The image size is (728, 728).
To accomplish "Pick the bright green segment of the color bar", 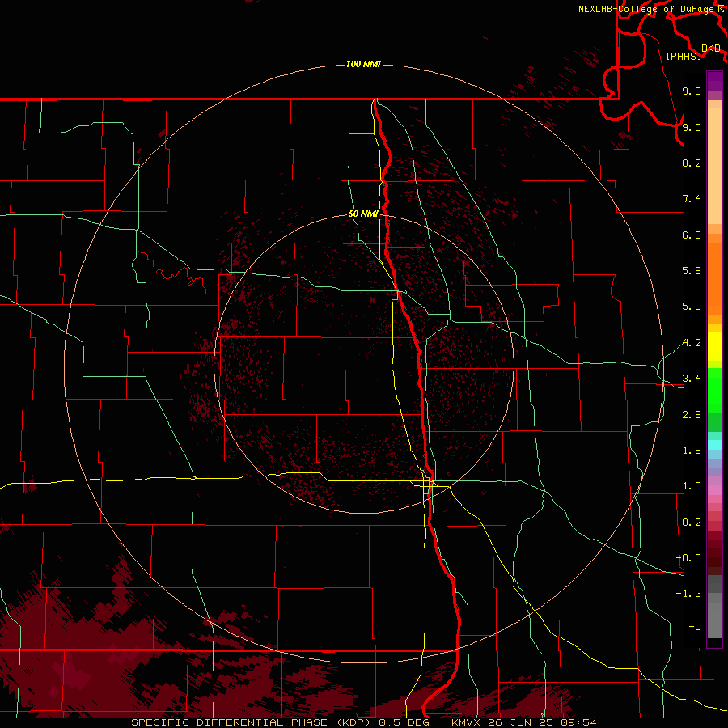I will pyautogui.click(x=714, y=390).
